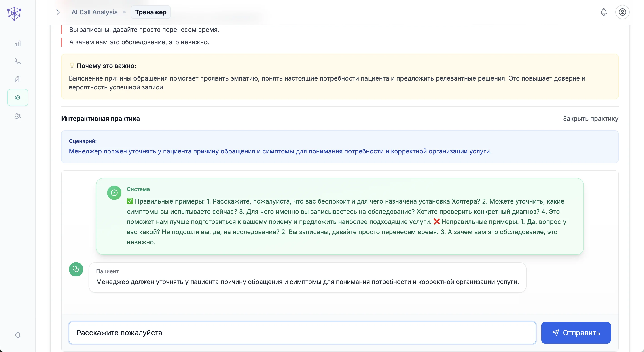Image resolution: width=644 pixels, height=352 pixels.
Task: Open the user profile menu
Action: pos(622,12)
